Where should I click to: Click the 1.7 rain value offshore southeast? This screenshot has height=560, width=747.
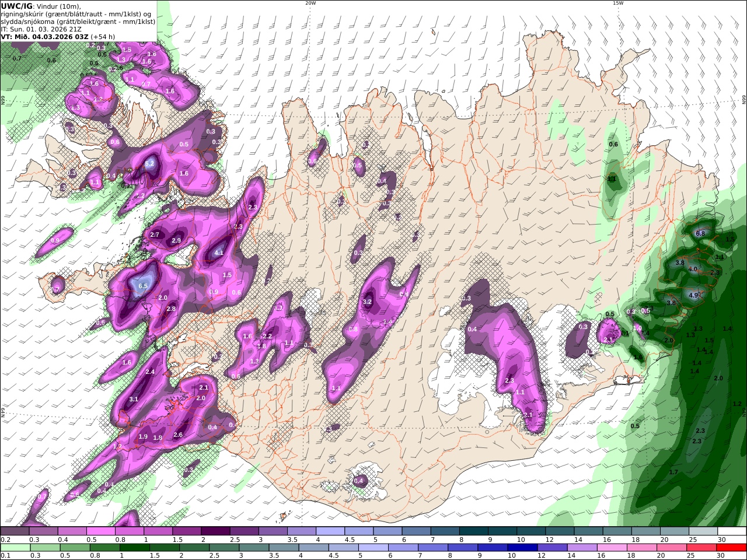click(673, 472)
